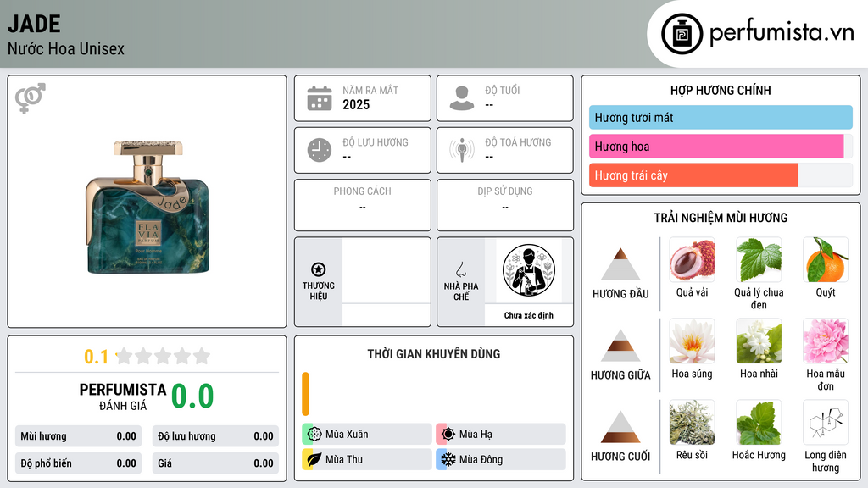Click the perfumista.vn site name
Image resolution: width=868 pixels, height=488 pixels.
[x=782, y=32]
